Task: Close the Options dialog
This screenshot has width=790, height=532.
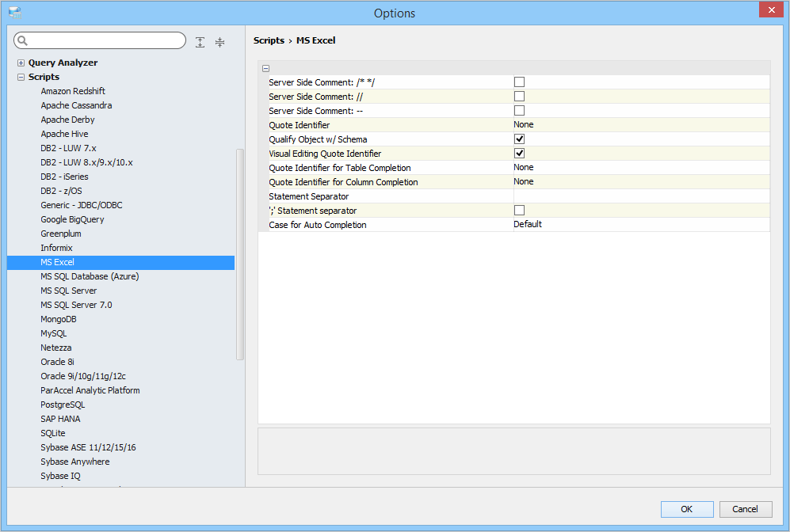Action: click(771, 9)
